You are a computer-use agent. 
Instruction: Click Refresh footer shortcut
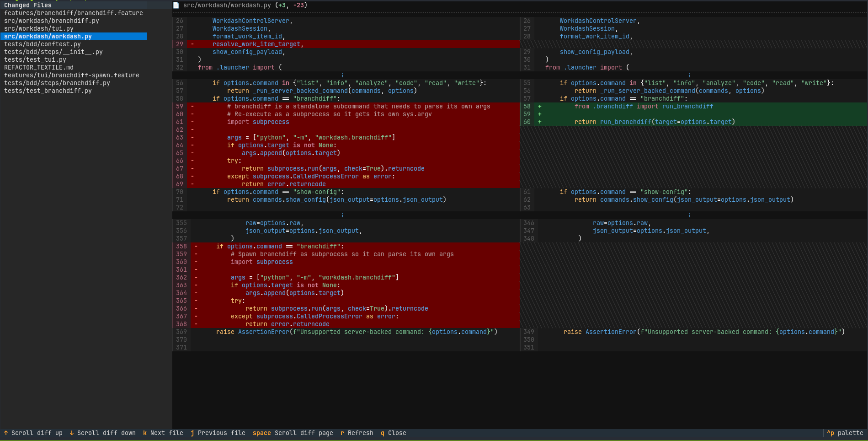357,433
